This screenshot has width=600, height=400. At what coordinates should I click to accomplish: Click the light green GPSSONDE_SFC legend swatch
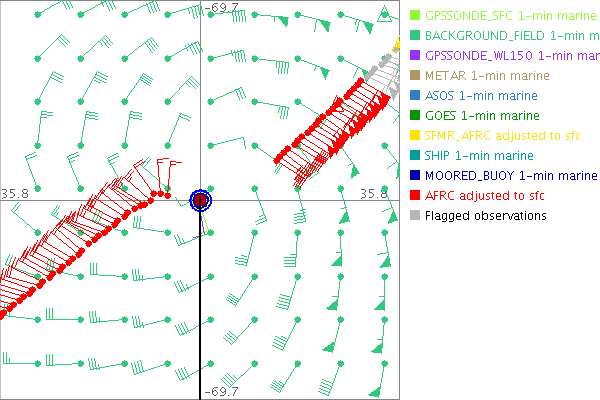point(415,16)
